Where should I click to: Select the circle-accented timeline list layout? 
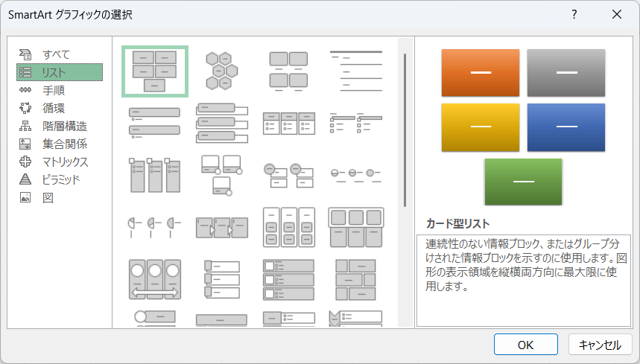[355, 174]
